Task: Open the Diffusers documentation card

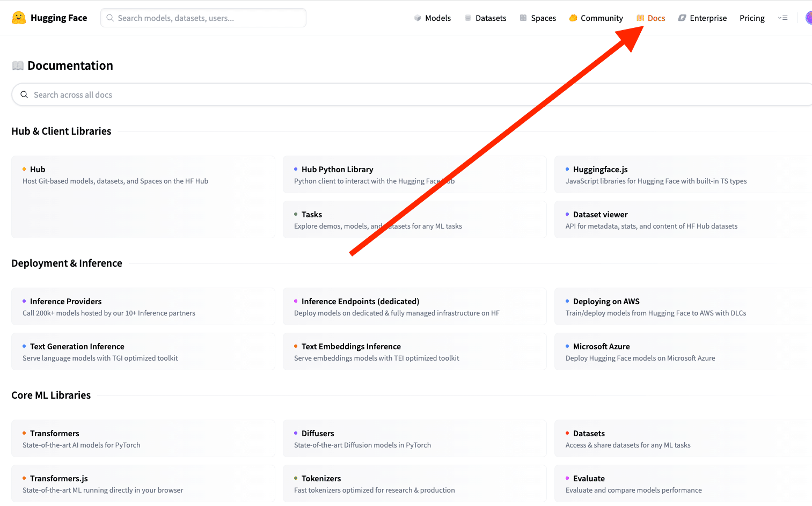Action: click(x=414, y=438)
